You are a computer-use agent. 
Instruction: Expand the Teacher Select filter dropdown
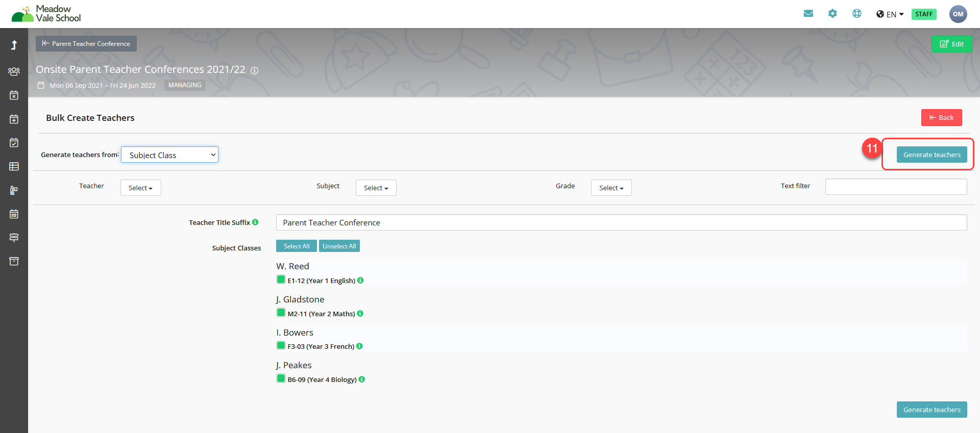coord(140,188)
